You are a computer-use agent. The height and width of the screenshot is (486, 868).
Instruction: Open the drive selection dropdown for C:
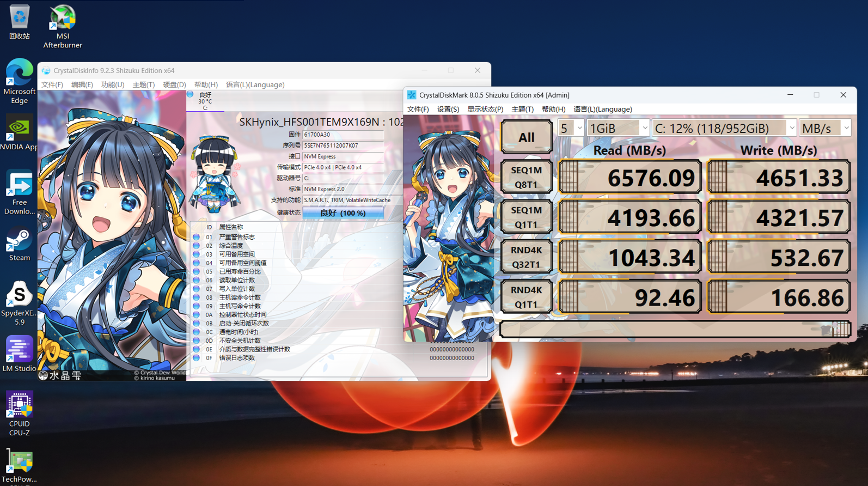click(724, 128)
